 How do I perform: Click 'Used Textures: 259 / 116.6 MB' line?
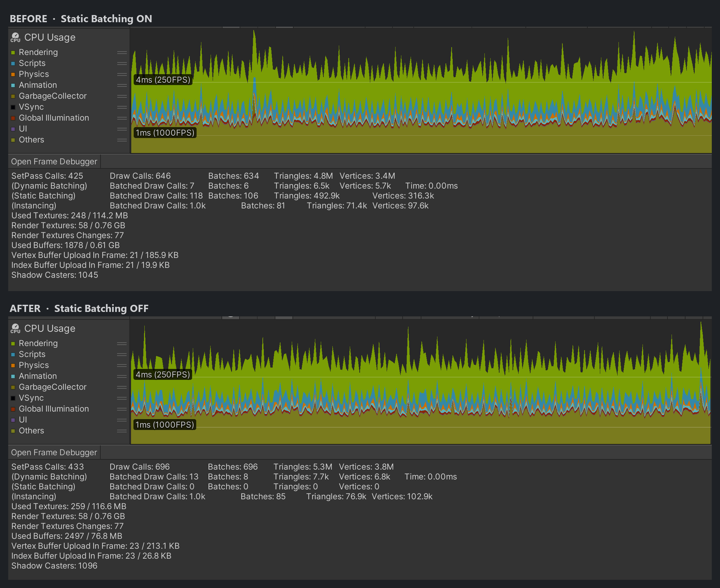tap(69, 506)
